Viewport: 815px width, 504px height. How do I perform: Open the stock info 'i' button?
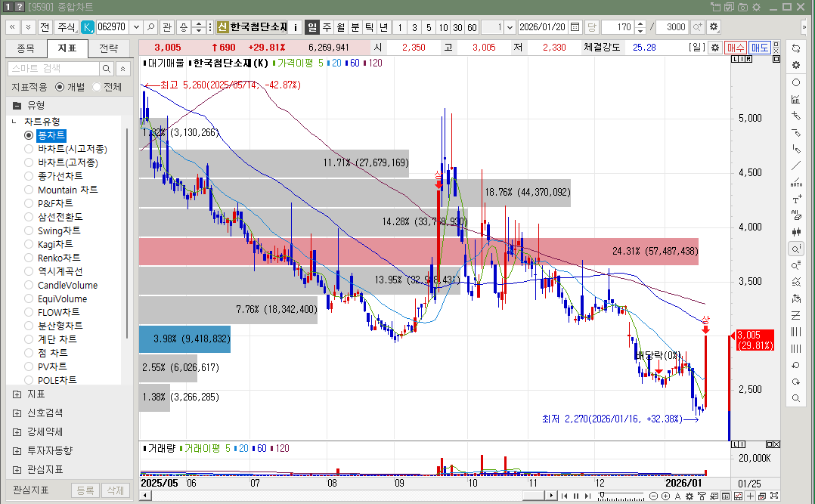click(x=295, y=27)
